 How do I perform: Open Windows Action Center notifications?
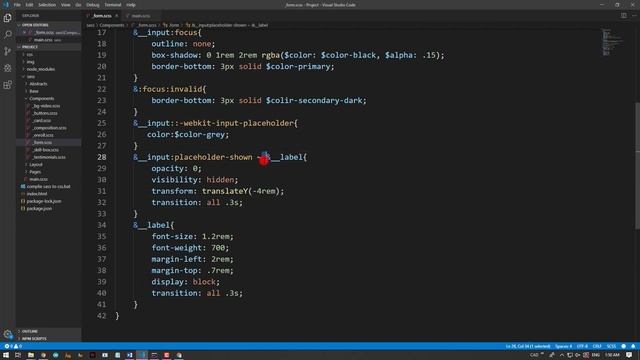[629, 355]
